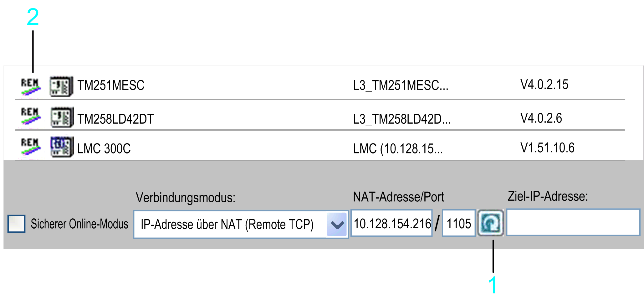Click the port field showing 1105
Viewport: 644px width, 301px height.
(x=459, y=223)
